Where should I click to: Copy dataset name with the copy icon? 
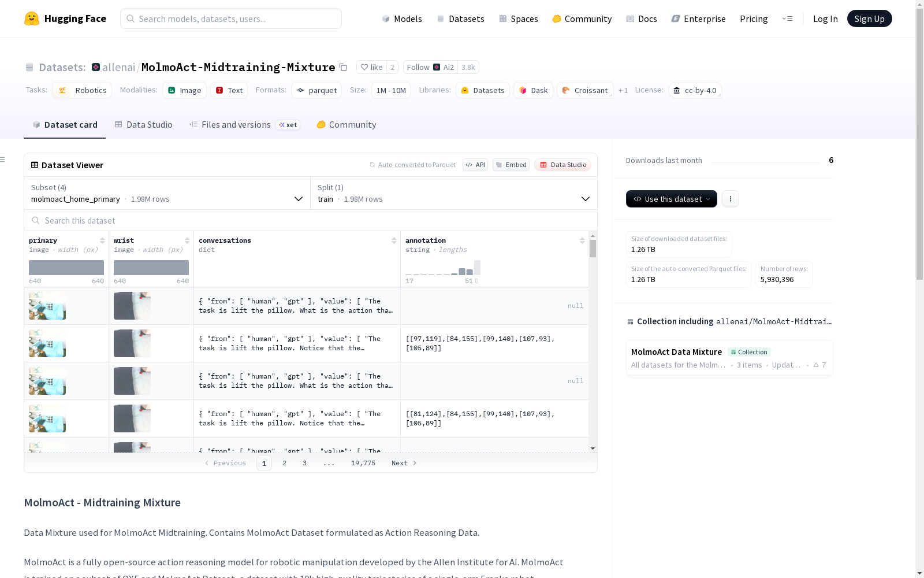[x=343, y=67]
